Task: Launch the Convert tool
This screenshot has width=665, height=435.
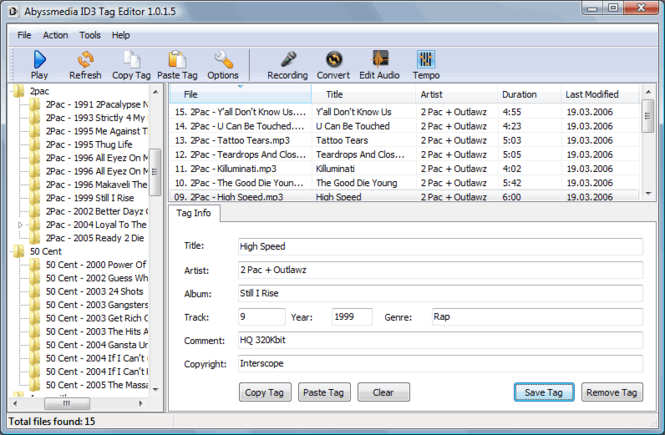Action: [x=333, y=65]
